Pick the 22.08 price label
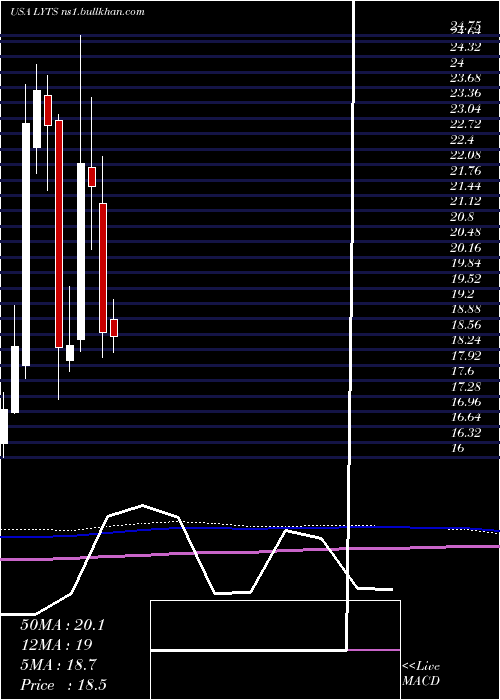 [466, 155]
